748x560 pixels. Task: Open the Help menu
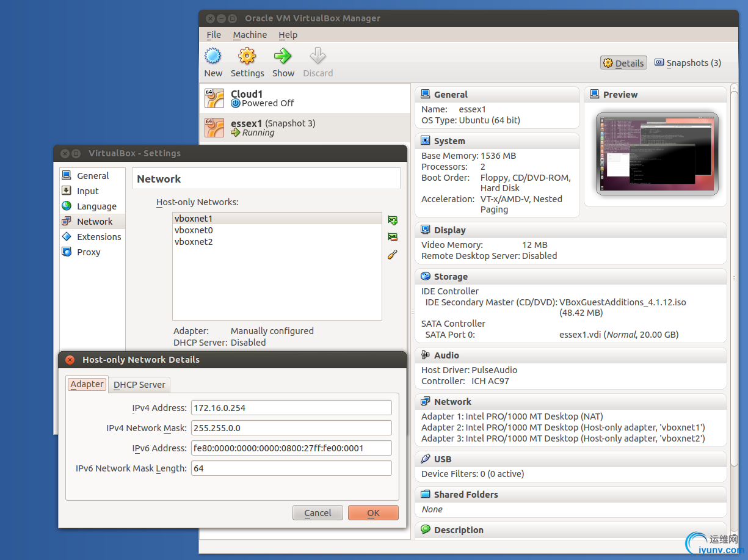click(x=288, y=35)
